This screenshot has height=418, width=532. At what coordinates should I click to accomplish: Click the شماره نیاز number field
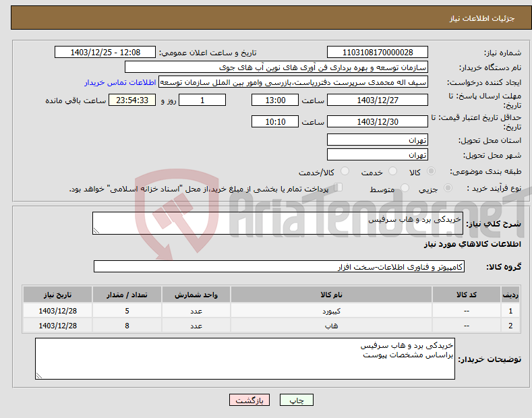[x=378, y=53]
